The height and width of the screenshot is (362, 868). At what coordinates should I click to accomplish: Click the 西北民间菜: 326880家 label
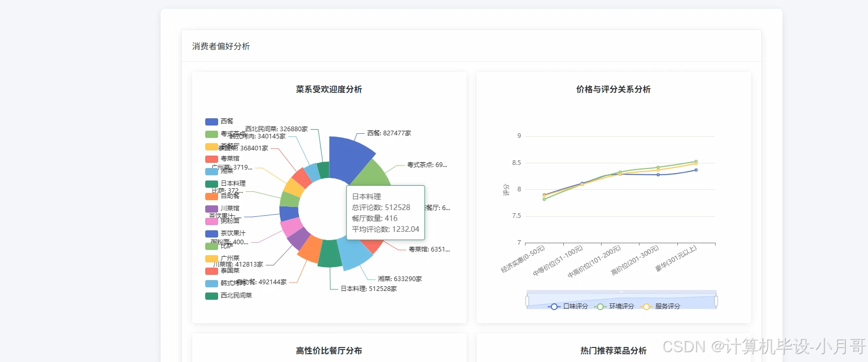pos(276,129)
